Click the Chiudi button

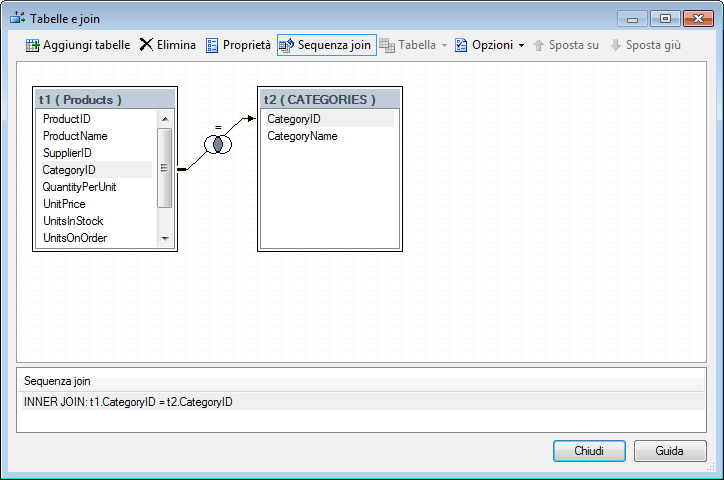pos(589,451)
